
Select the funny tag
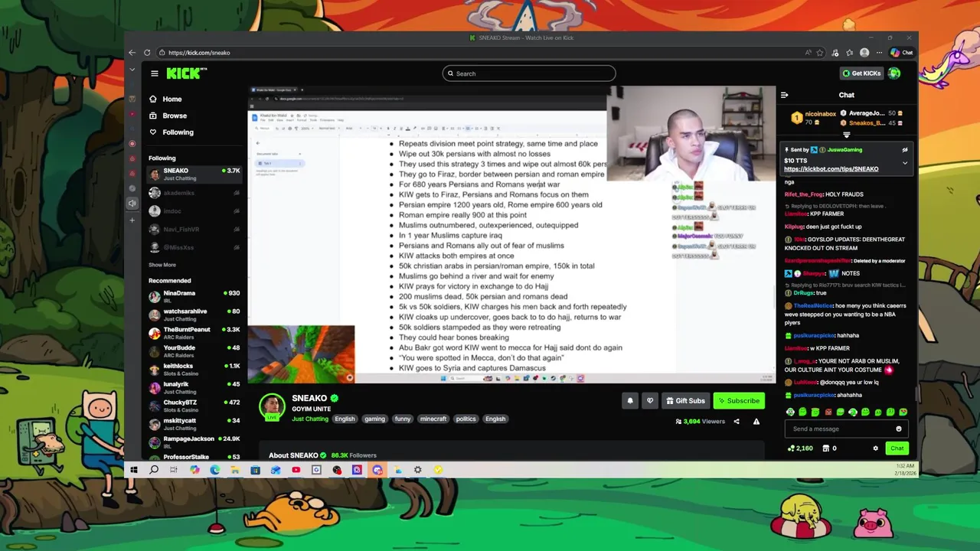(403, 419)
